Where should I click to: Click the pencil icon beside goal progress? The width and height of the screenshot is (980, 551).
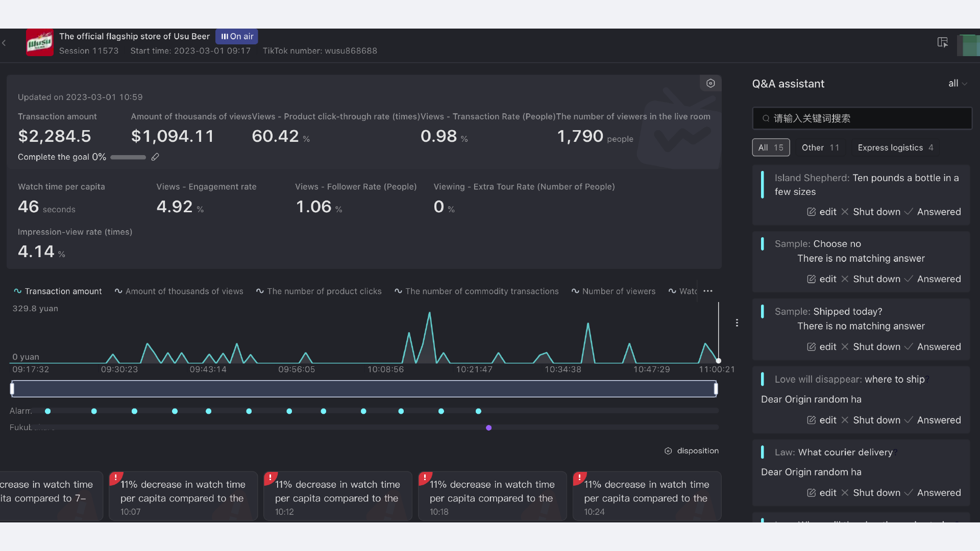155,157
